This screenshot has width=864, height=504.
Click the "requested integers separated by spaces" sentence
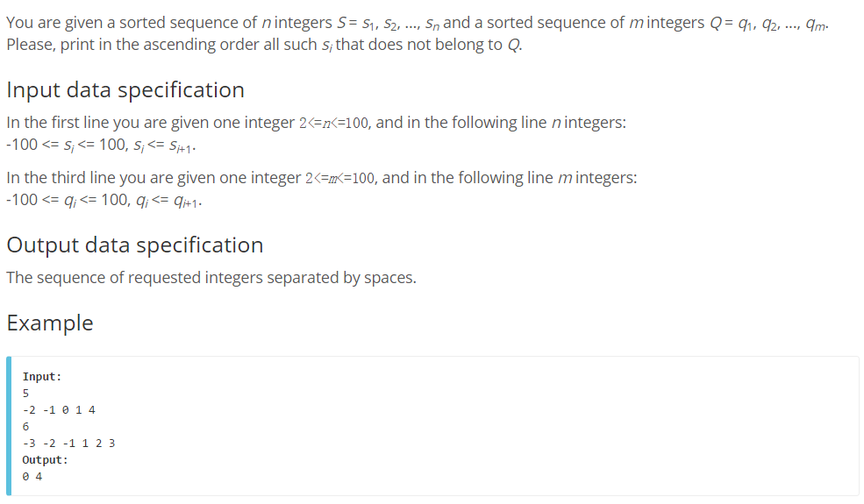[x=211, y=278]
